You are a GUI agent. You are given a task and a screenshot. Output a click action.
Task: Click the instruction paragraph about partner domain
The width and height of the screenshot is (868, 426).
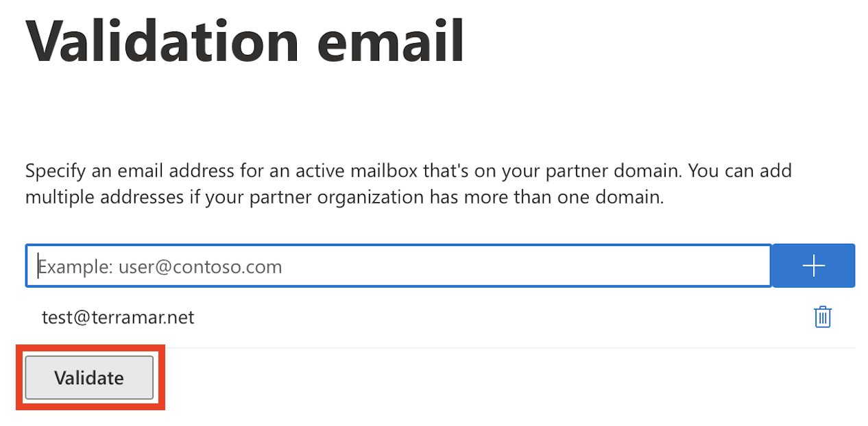point(409,184)
